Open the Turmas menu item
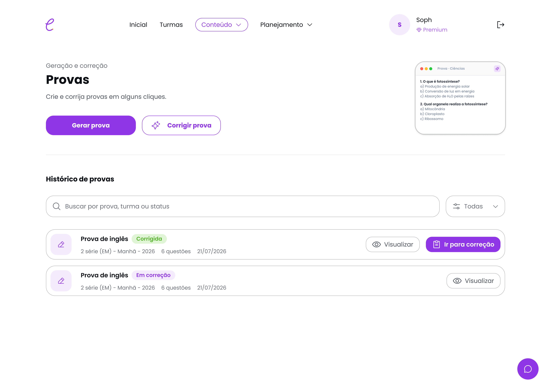551x392 pixels. click(171, 25)
